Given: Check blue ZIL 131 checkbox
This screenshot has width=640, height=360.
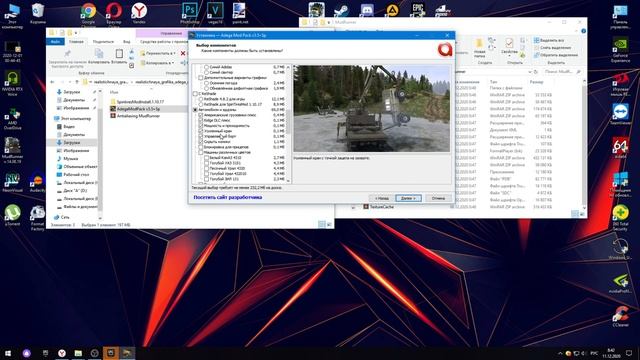Looking at the screenshot, I should 207,179.
